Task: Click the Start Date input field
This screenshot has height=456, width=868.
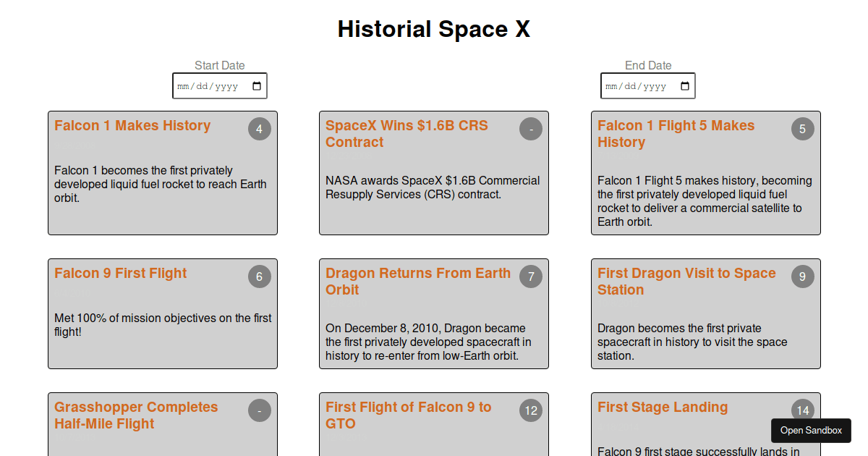Action: pyautogui.click(x=220, y=85)
